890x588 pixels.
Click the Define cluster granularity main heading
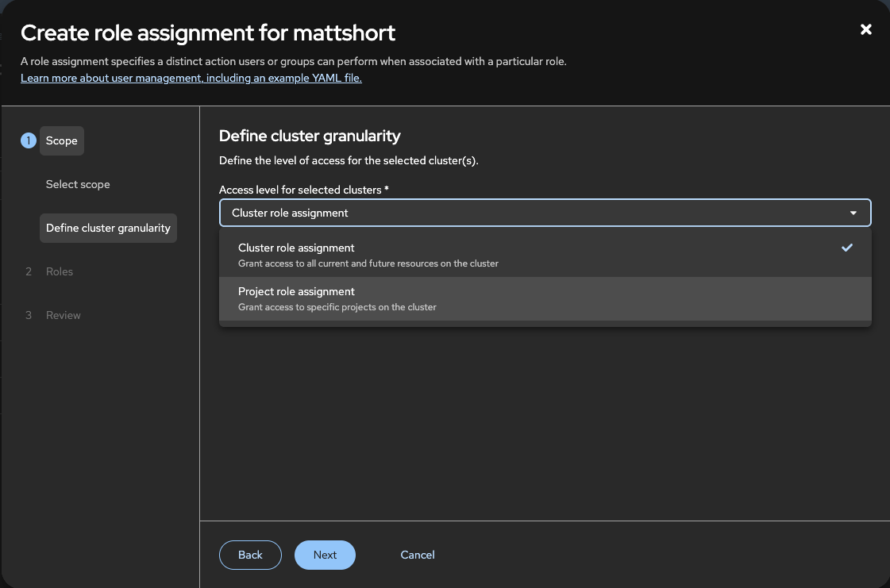click(x=310, y=136)
